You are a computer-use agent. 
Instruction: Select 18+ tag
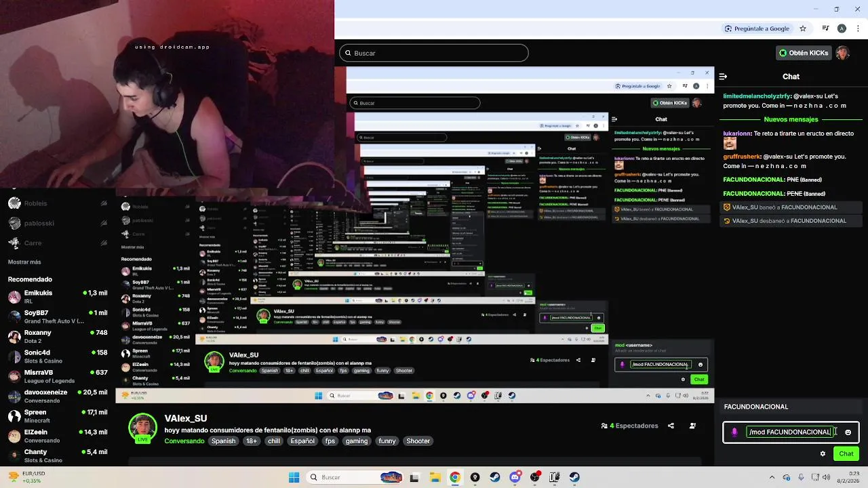[252, 441]
